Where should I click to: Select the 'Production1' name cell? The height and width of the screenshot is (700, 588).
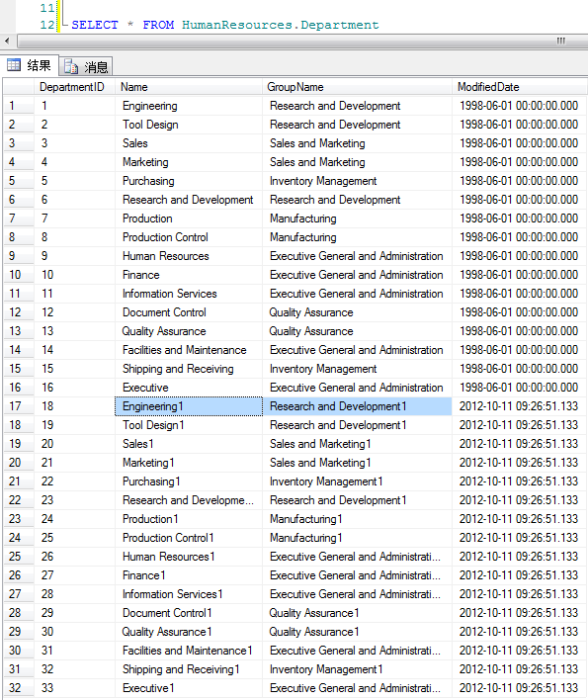[x=189, y=519]
